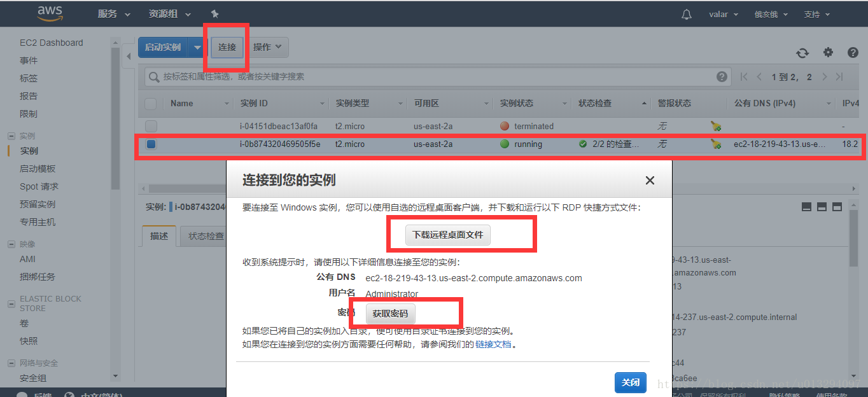This screenshot has width=868, height=397.
Task: Refresh the instance list
Action: (x=802, y=53)
